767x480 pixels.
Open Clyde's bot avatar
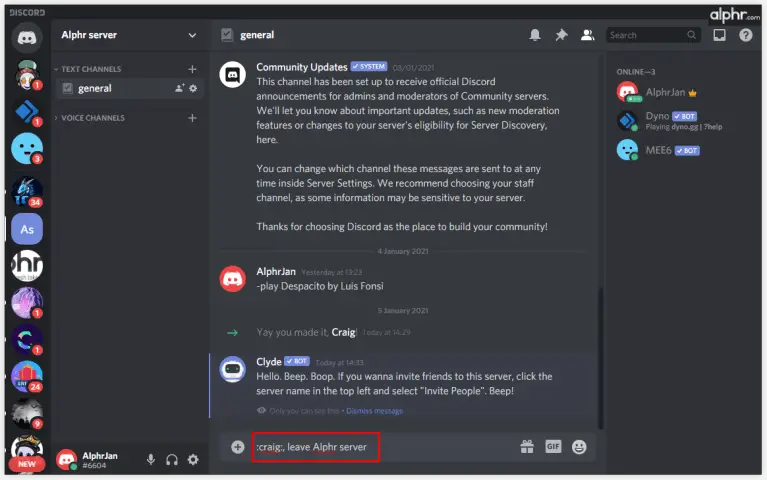tap(232, 369)
